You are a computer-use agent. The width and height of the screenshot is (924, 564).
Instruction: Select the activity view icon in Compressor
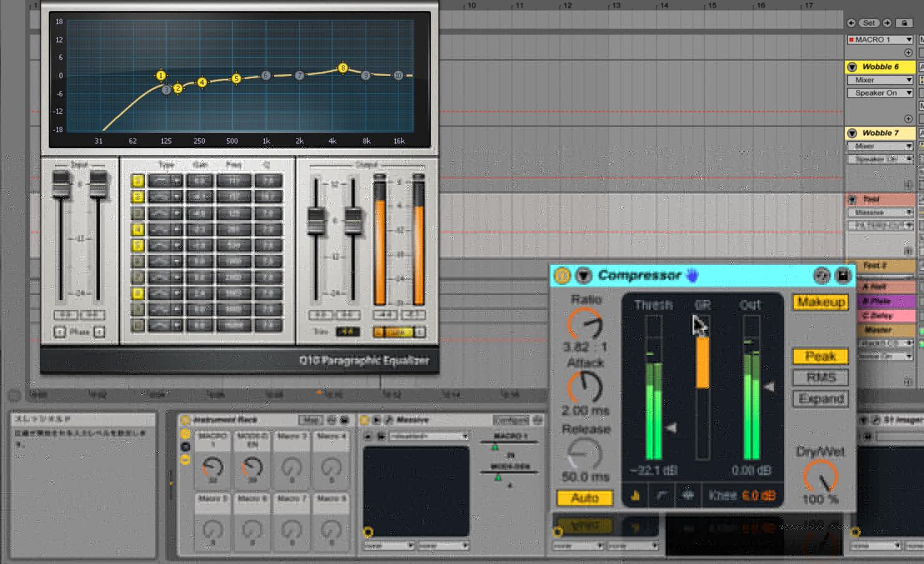click(688, 495)
